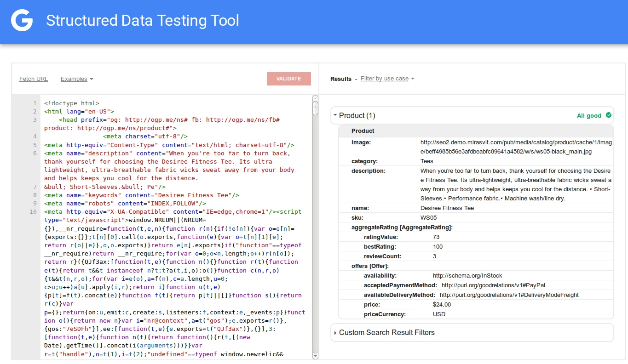
Task: Click the scrollbar up arrow in code editor
Action: tap(315, 97)
